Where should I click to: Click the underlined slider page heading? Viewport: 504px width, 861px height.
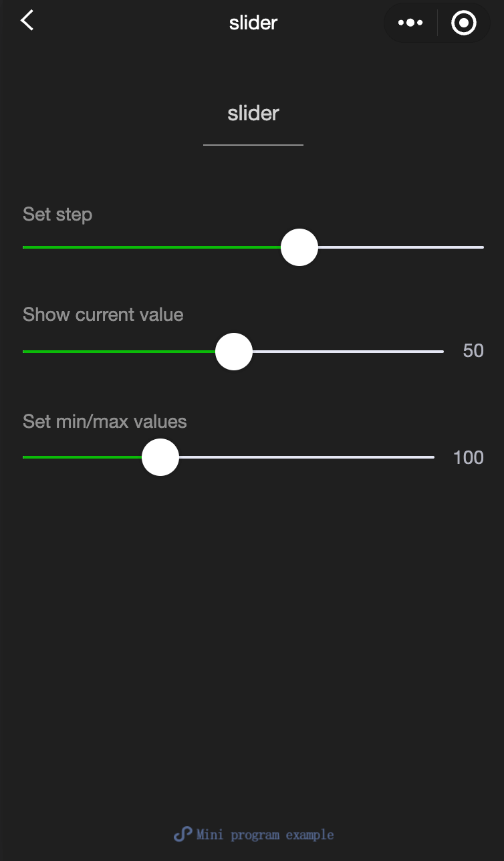pos(253,114)
